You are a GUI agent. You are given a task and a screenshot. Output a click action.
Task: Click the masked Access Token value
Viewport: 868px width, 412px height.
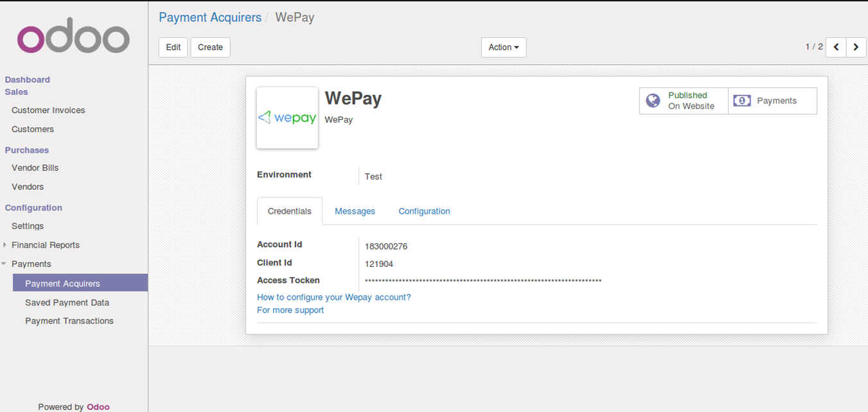tap(483, 281)
